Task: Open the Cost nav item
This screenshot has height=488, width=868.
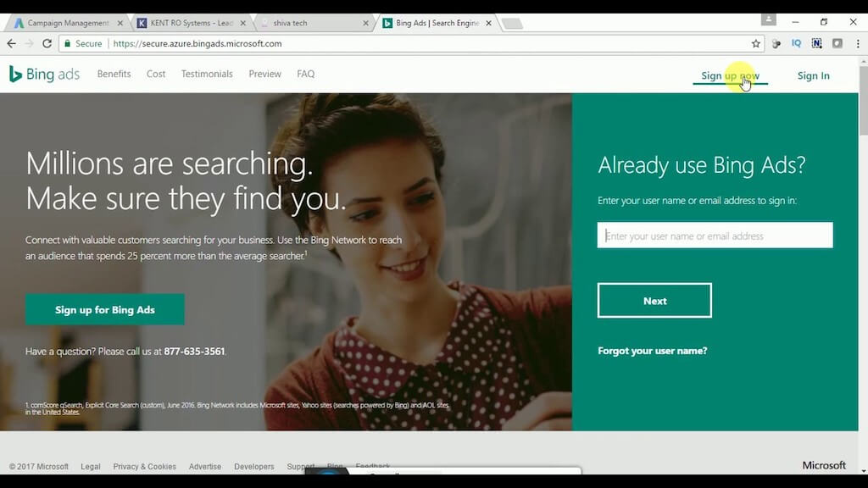Action: point(156,75)
